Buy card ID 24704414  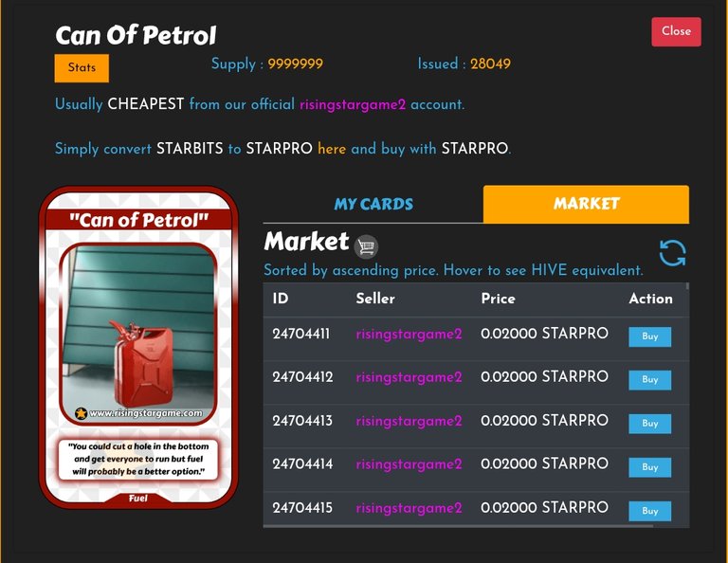click(x=649, y=467)
